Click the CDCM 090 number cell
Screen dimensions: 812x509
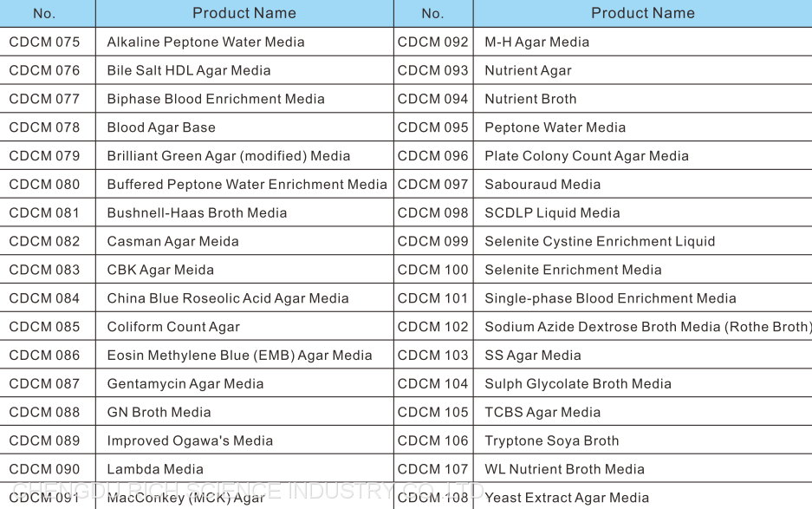(44, 469)
